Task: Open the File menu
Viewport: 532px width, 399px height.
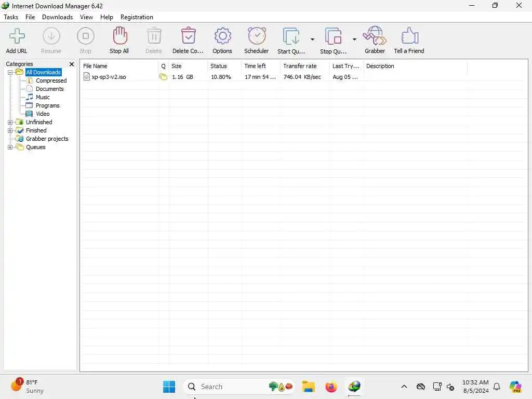Action: pos(30,17)
